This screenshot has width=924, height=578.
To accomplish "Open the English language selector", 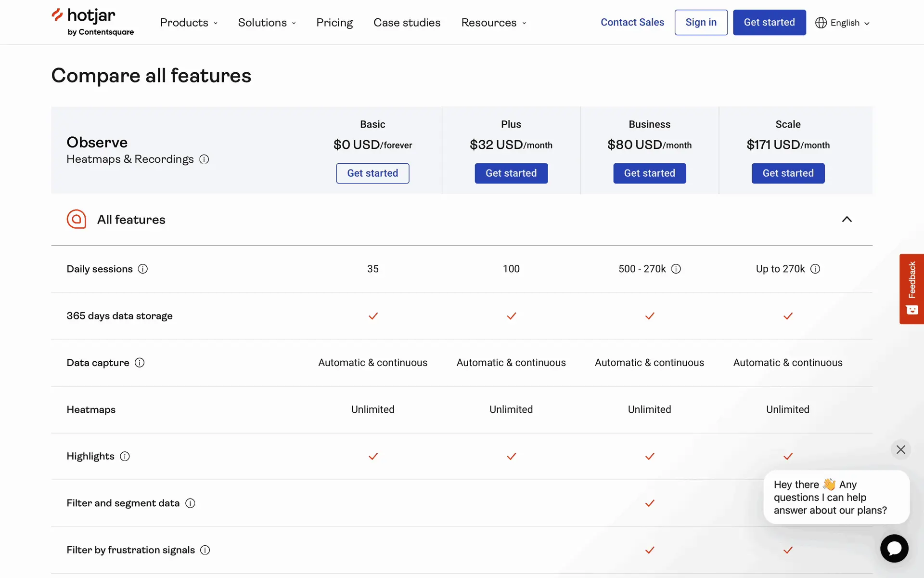I will click(843, 23).
